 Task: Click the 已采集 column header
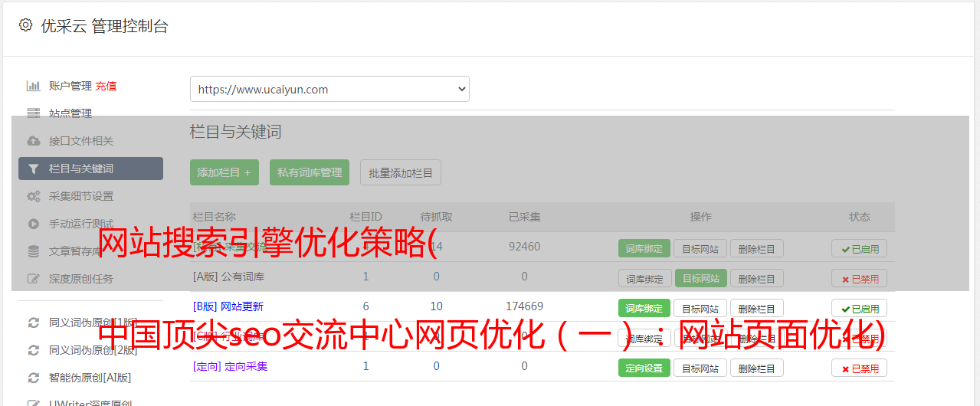(524, 217)
